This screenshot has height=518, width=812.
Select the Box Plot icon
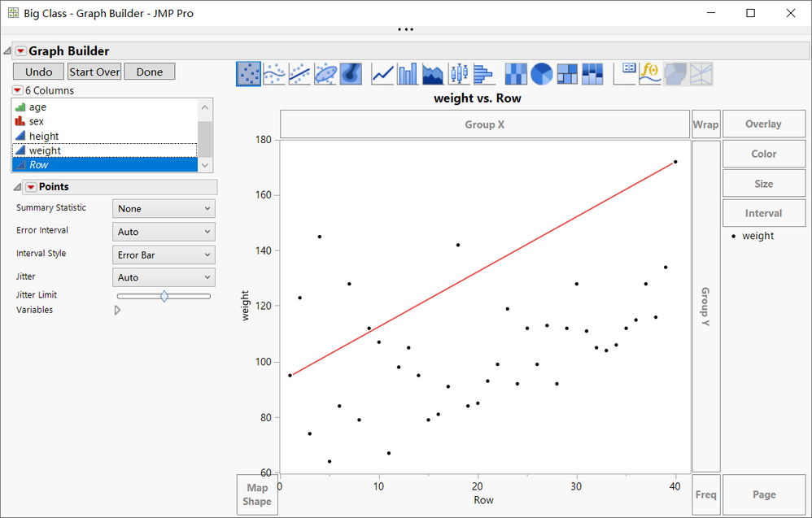(x=459, y=73)
